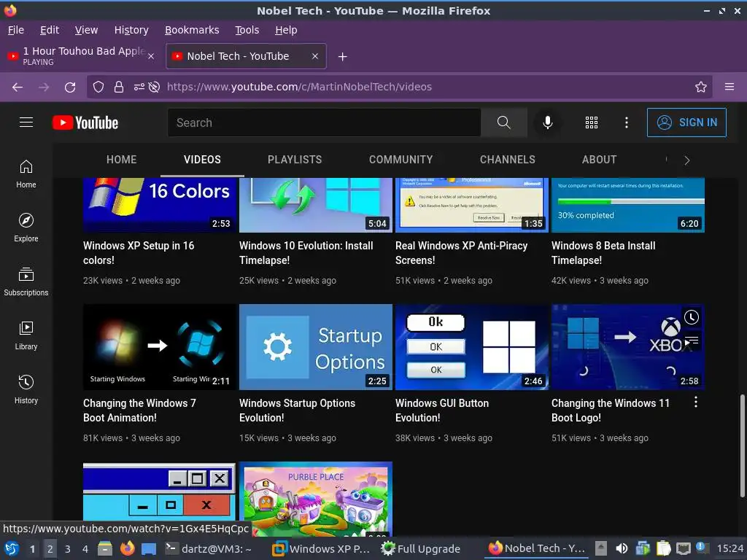Close the Touhou Bad Apple tab
Screen dimensions: 747x560
[x=150, y=56]
